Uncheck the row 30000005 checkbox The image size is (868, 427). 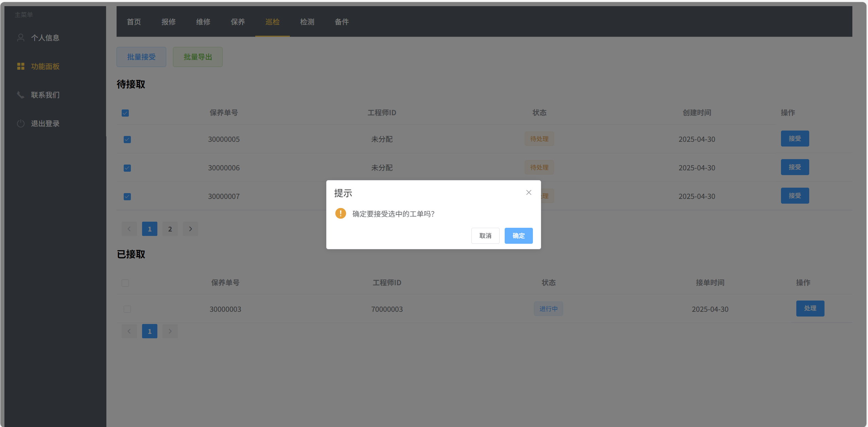(127, 139)
